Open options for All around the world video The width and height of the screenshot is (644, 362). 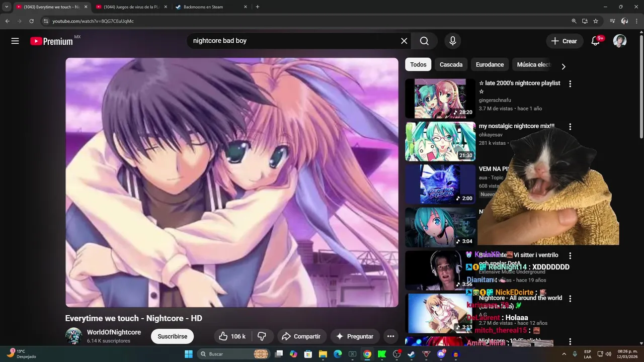(x=570, y=299)
